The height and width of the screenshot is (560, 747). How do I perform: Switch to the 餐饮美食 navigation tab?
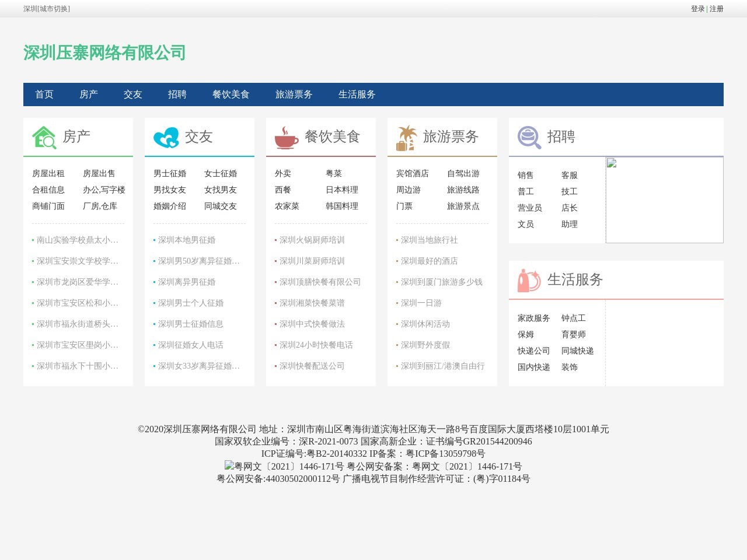[231, 94]
